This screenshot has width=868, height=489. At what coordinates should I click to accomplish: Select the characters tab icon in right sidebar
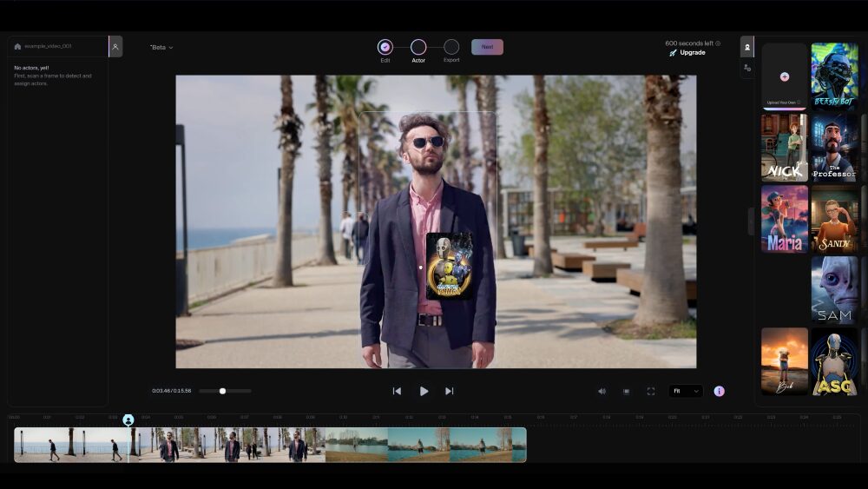pyautogui.click(x=746, y=47)
